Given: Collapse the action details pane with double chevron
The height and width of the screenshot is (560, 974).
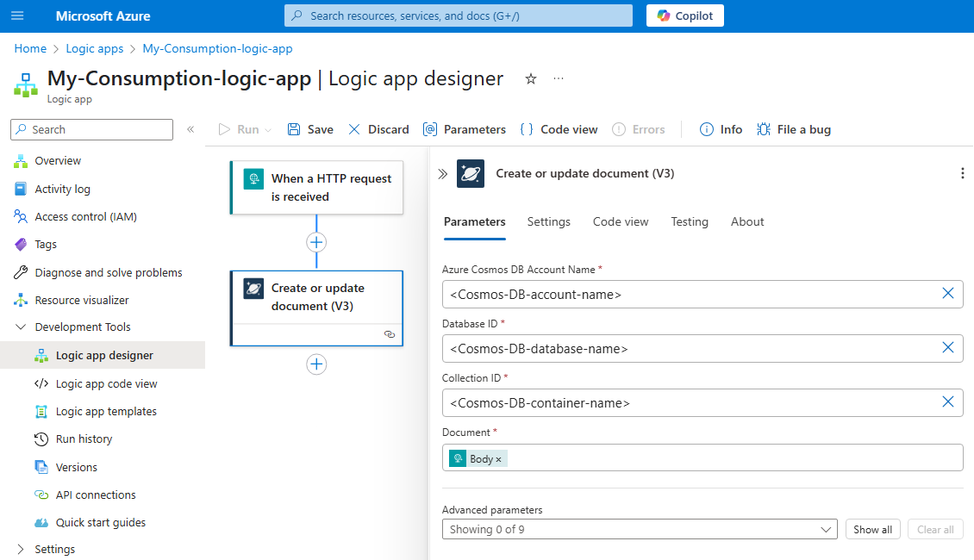Looking at the screenshot, I should tap(442, 174).
